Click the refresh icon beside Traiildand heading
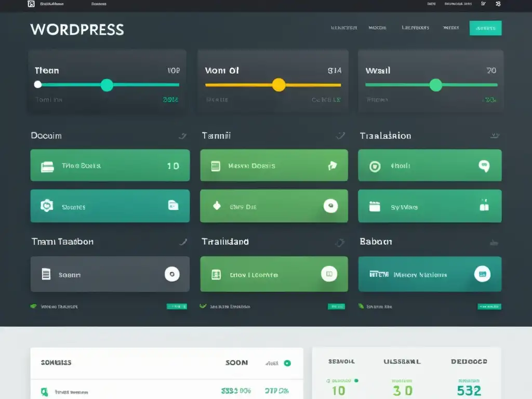This screenshot has height=399, width=532. (x=340, y=242)
